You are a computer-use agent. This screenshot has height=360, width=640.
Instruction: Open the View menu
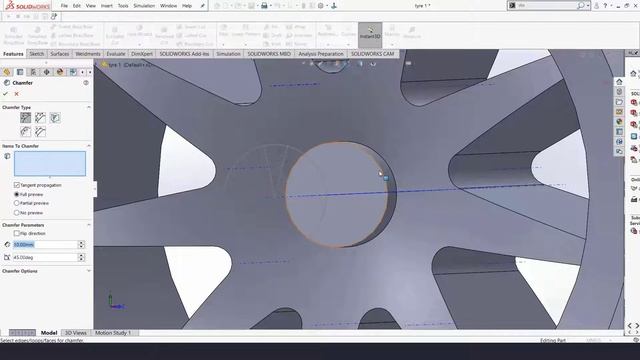pos(91,6)
